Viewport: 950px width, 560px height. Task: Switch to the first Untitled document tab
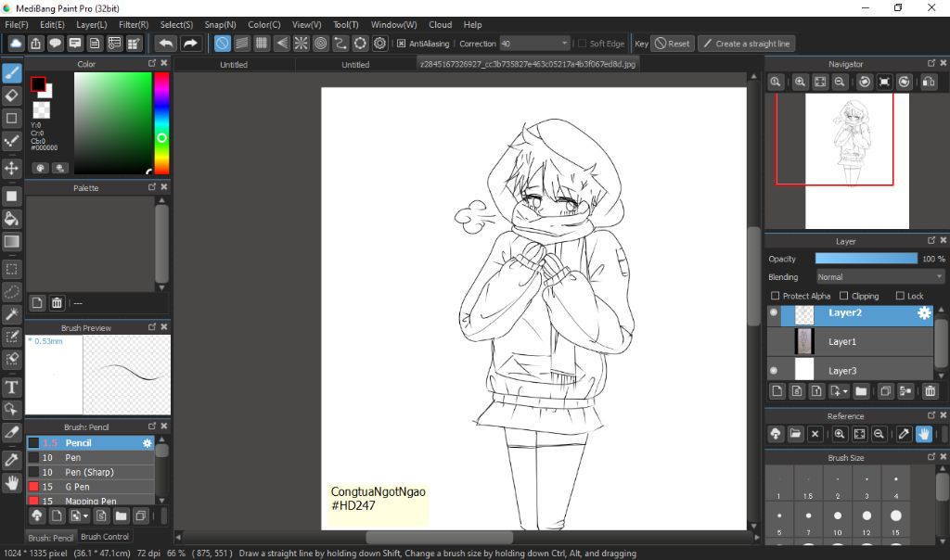click(x=234, y=64)
